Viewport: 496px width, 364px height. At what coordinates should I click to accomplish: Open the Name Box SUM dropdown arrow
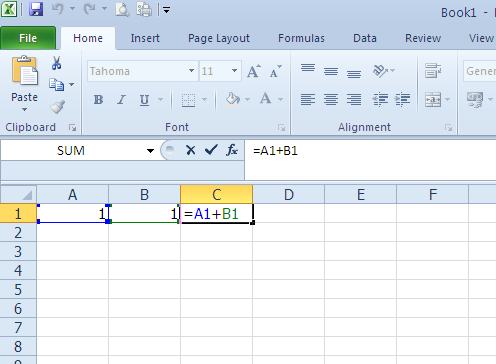150,151
